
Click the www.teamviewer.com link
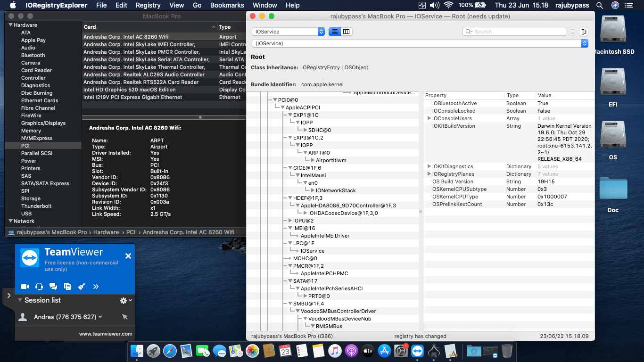pyautogui.click(x=106, y=334)
